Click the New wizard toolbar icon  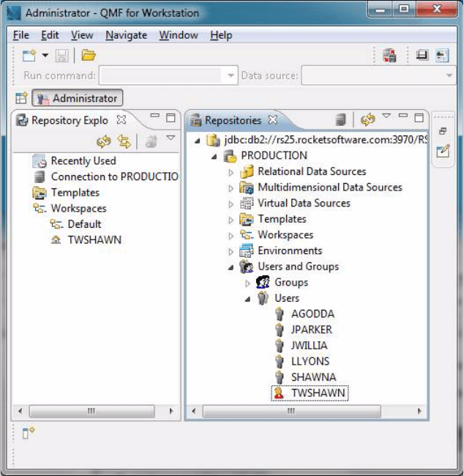(29, 56)
